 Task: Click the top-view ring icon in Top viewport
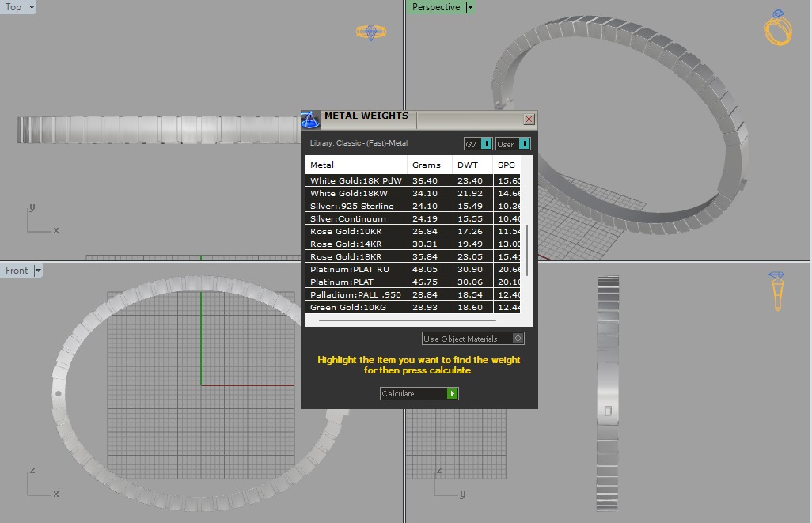click(371, 32)
